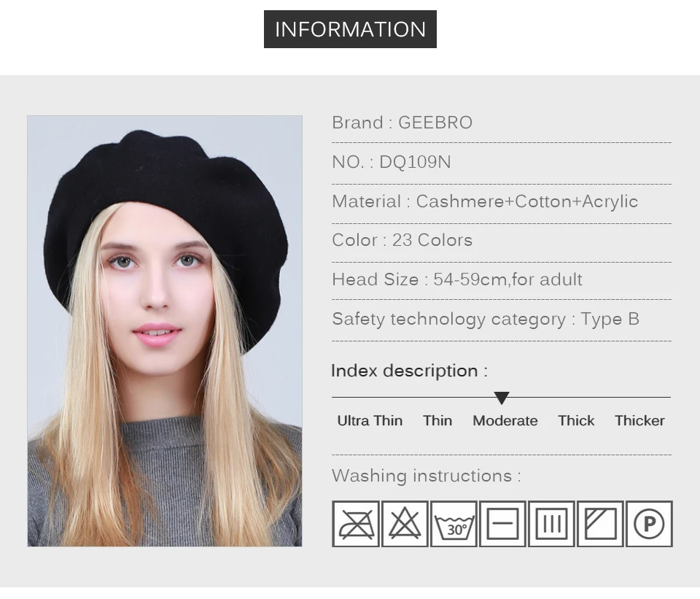Click the "Thicker" thickness label

pyautogui.click(x=639, y=421)
